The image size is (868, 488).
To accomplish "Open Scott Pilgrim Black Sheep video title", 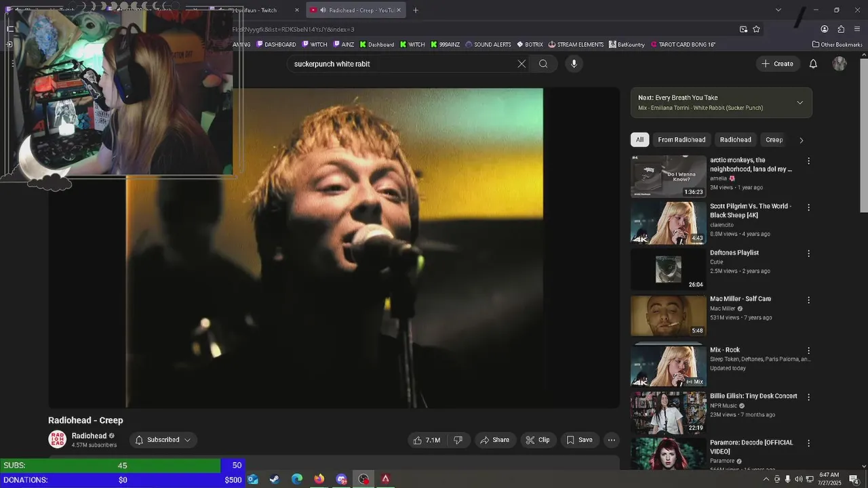I will (x=751, y=211).
